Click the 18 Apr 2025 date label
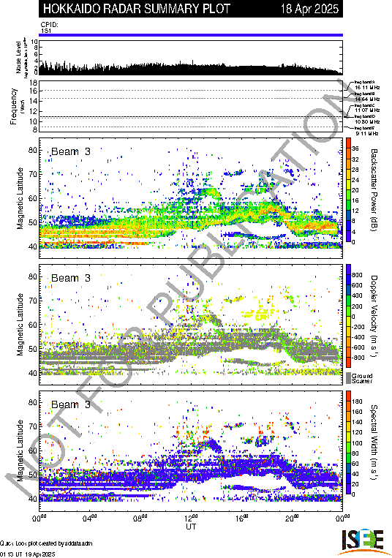This screenshot has height=558, width=392. [309, 9]
